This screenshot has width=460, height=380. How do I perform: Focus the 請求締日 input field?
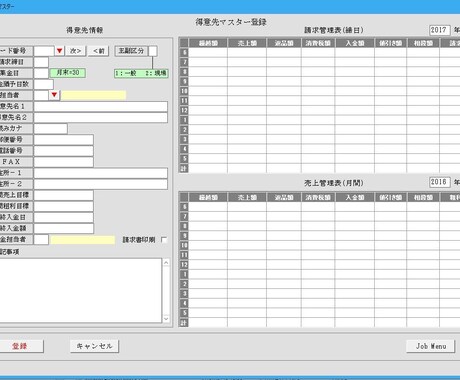tap(41, 62)
